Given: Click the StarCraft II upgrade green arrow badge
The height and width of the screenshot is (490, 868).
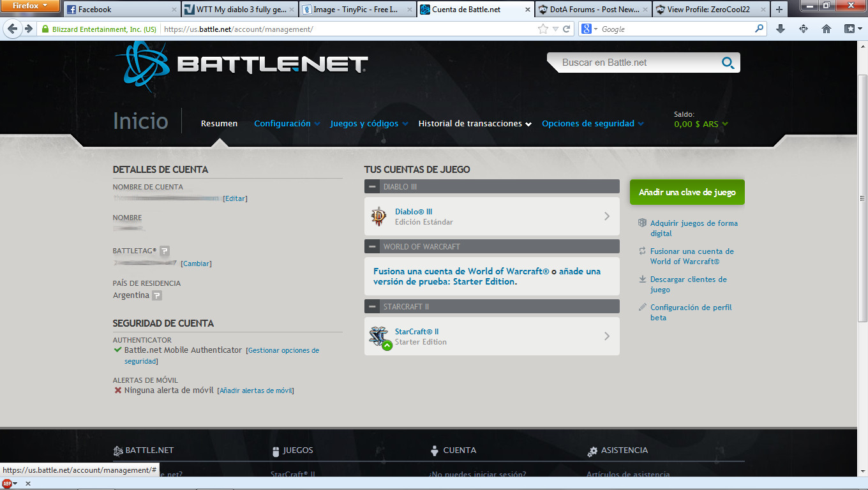Looking at the screenshot, I should point(387,345).
